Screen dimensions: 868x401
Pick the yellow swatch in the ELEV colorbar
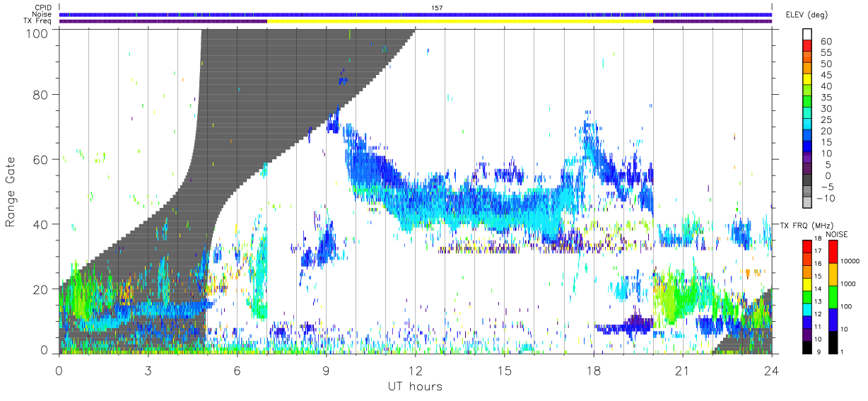click(807, 81)
